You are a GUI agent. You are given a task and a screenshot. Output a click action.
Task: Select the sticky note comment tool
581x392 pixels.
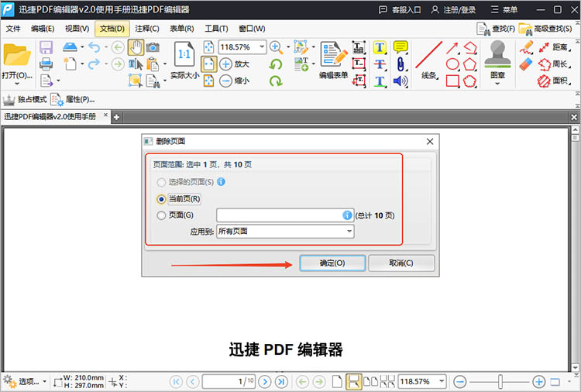401,47
